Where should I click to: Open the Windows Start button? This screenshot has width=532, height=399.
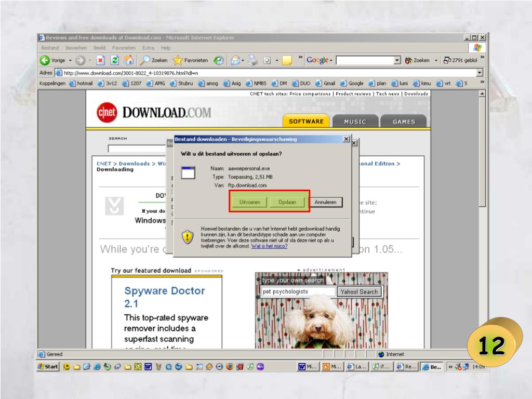48,367
